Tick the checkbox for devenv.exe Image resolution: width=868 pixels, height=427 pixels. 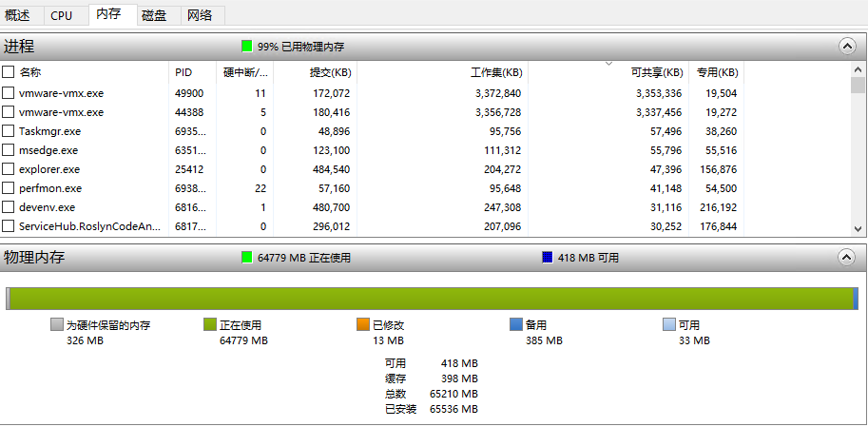coord(9,207)
